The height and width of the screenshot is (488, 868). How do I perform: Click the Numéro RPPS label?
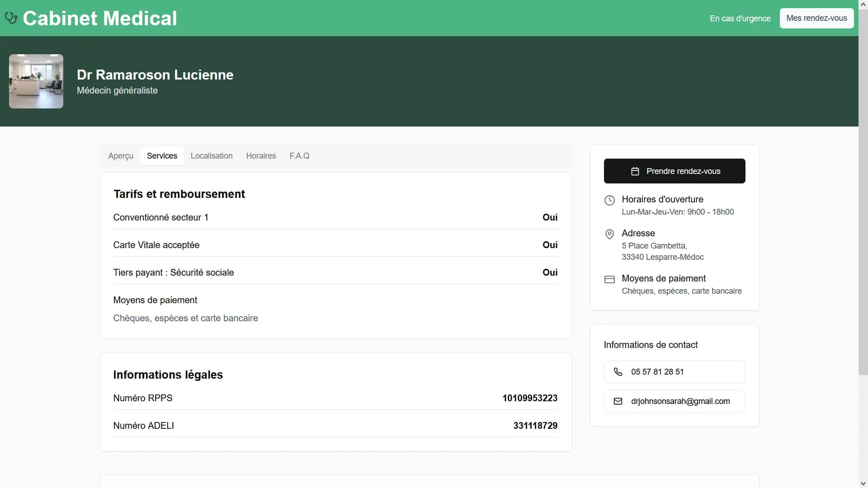click(142, 398)
